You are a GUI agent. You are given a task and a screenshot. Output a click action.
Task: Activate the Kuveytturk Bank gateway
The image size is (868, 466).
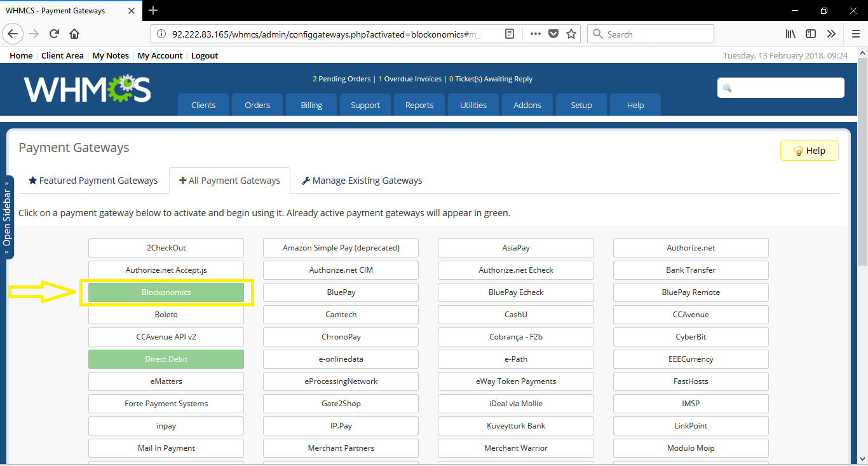pyautogui.click(x=516, y=426)
